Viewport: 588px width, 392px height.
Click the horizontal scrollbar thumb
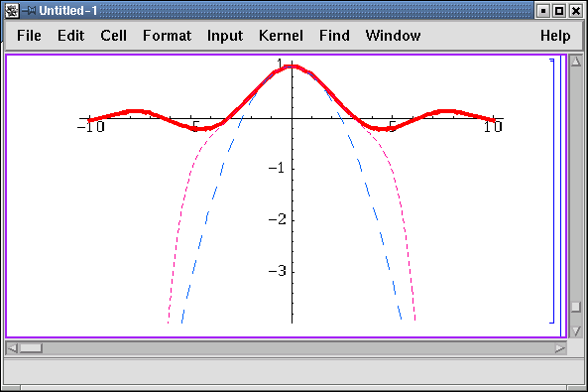[31, 348]
